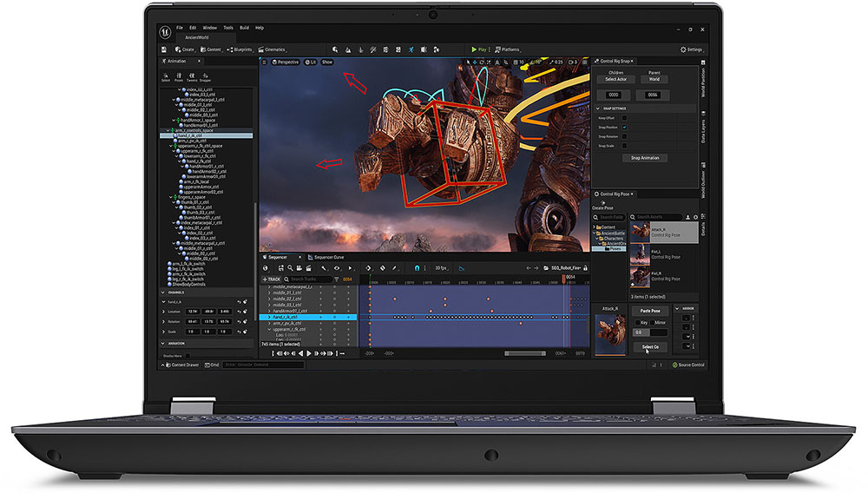The width and height of the screenshot is (868, 493).
Task: Open the Tools menu
Action: (x=228, y=28)
